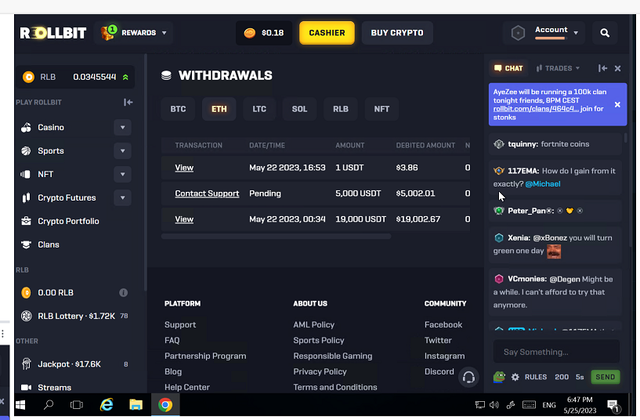Image resolution: width=640 pixels, height=420 pixels.
Task: Click the Windows Start button
Action: [20, 404]
